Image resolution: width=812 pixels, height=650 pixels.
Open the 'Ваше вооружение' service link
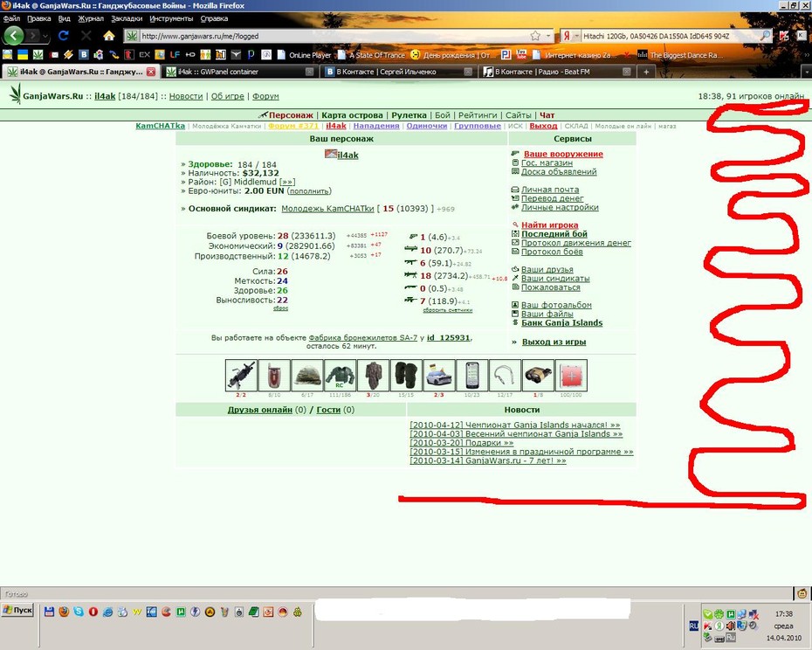(x=563, y=154)
